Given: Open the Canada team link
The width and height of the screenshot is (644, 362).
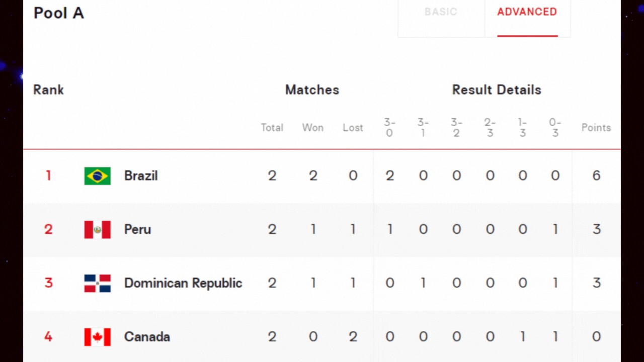Looking at the screenshot, I should point(147,337).
